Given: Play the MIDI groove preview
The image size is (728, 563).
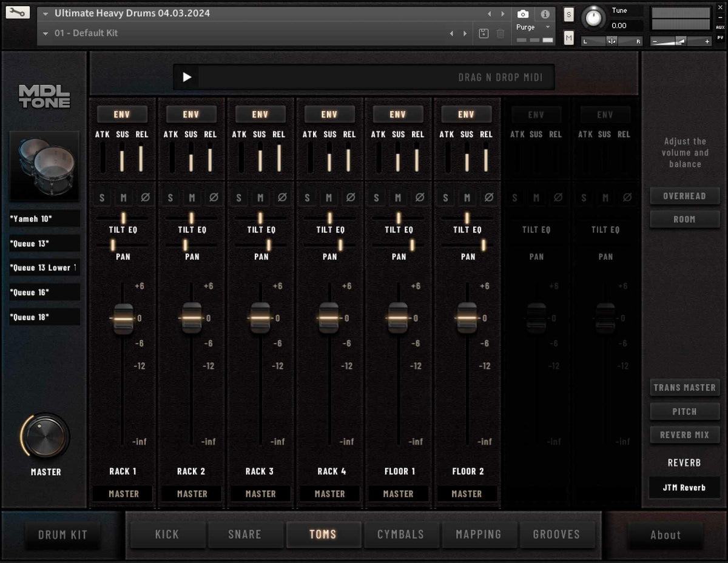Looking at the screenshot, I should click(x=187, y=77).
